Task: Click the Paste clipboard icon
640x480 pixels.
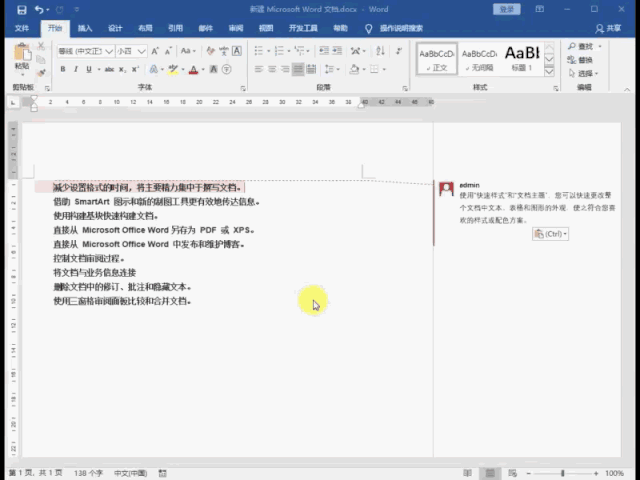Action: point(21,57)
